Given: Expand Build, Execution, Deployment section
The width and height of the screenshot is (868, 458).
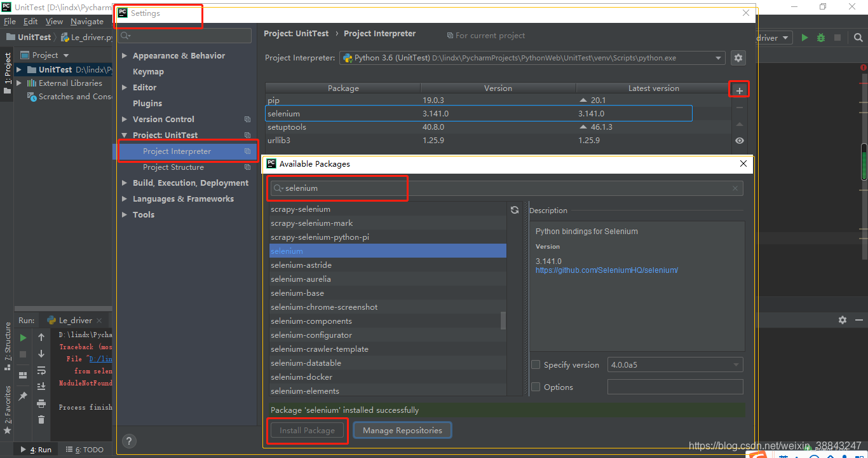Looking at the screenshot, I should click(x=125, y=183).
